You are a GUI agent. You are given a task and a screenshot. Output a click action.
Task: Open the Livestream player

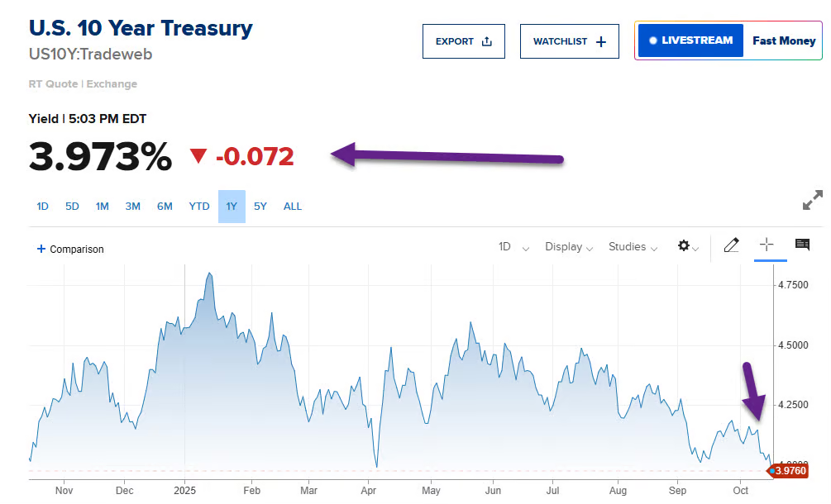[x=690, y=40]
